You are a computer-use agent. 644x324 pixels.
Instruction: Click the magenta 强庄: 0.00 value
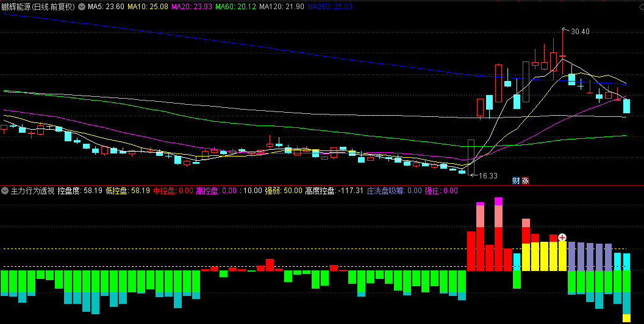pyautogui.click(x=442, y=191)
